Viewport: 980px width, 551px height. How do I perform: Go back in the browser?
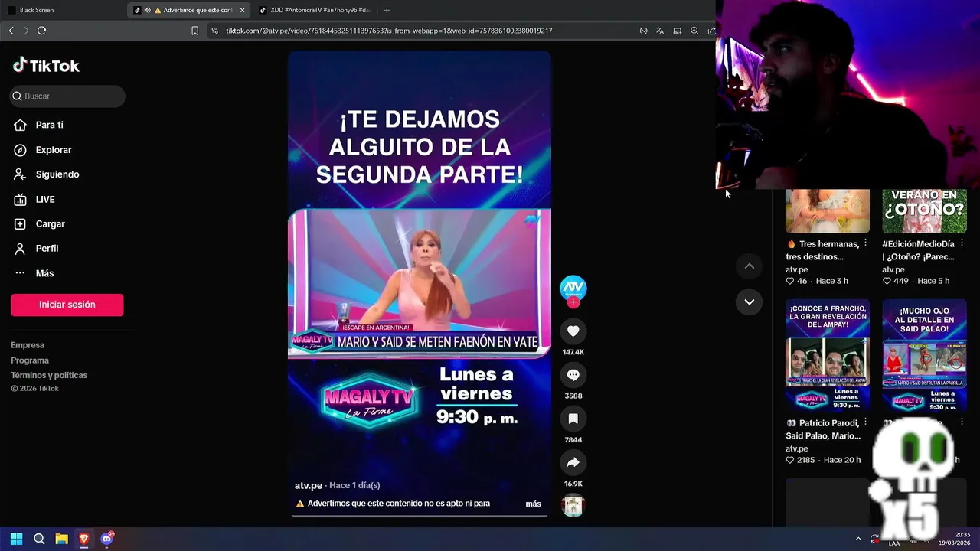(x=11, y=31)
